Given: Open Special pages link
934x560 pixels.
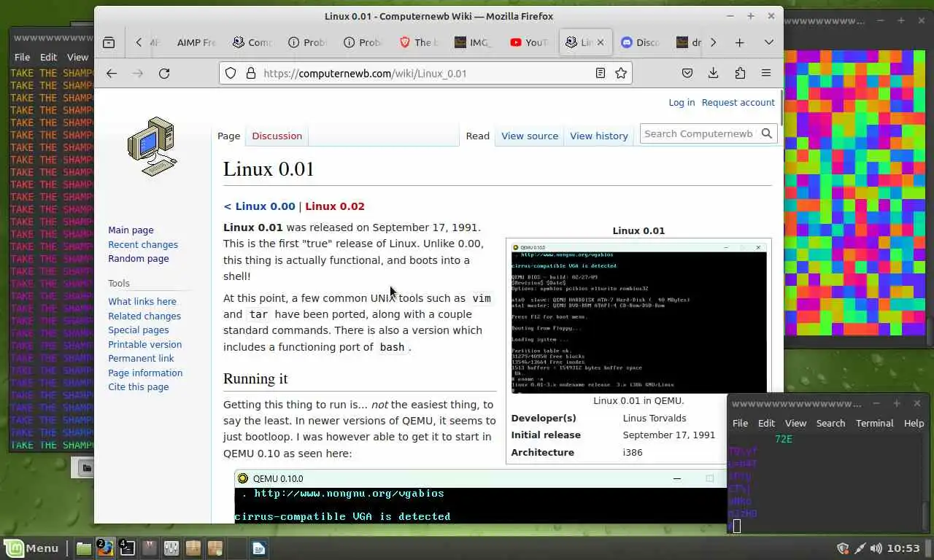Looking at the screenshot, I should 138,330.
